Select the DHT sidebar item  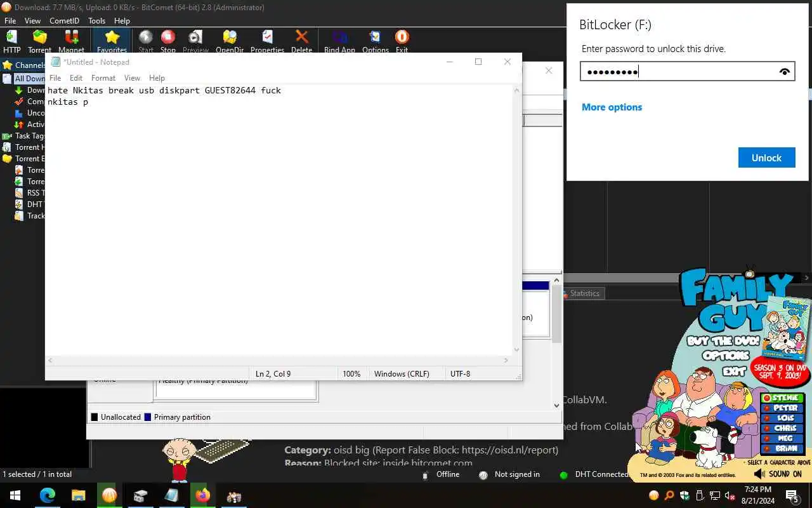[29, 204]
